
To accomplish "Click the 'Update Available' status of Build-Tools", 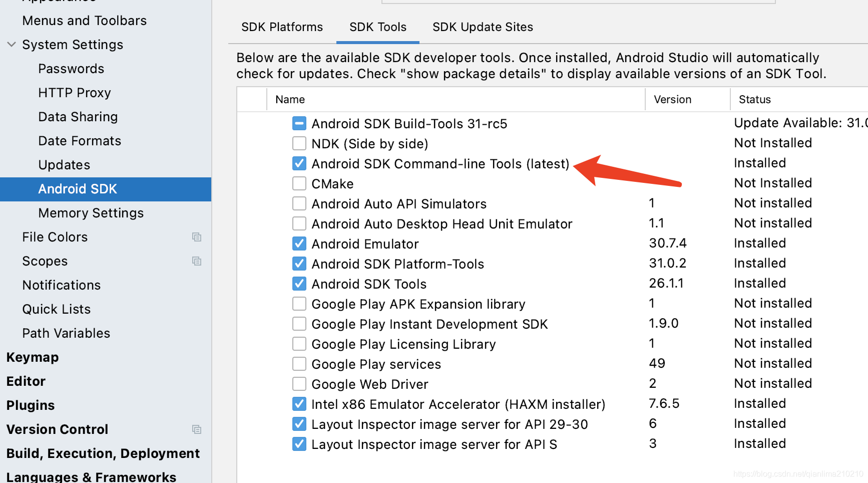I will click(x=800, y=123).
